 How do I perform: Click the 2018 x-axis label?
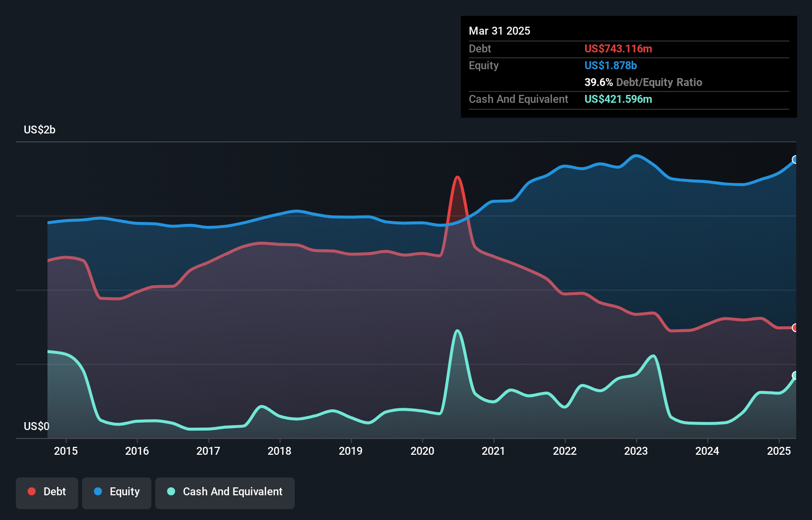(279, 451)
